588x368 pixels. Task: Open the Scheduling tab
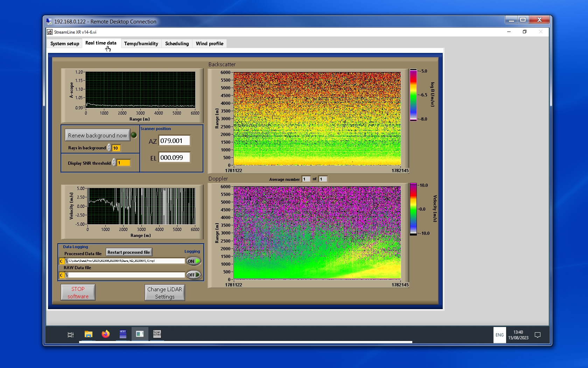tap(177, 43)
